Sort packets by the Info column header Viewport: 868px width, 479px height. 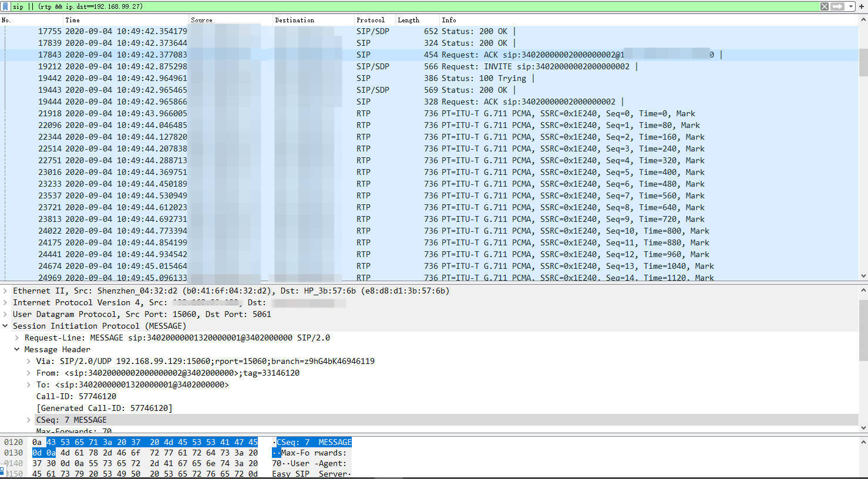click(x=648, y=20)
